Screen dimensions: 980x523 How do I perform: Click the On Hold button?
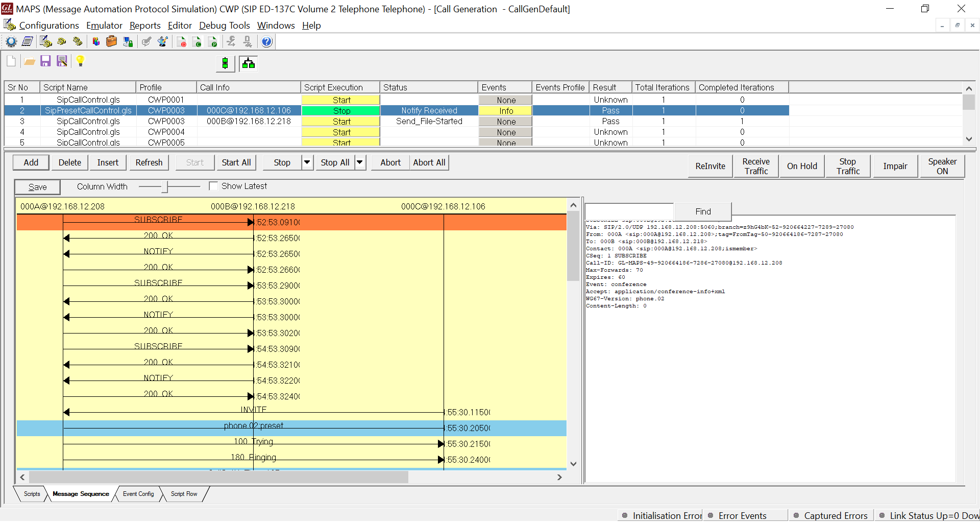pyautogui.click(x=802, y=166)
